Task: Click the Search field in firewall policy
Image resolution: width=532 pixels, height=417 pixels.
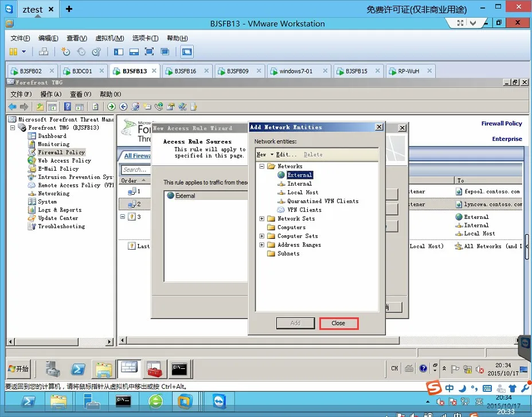Action: [136, 170]
